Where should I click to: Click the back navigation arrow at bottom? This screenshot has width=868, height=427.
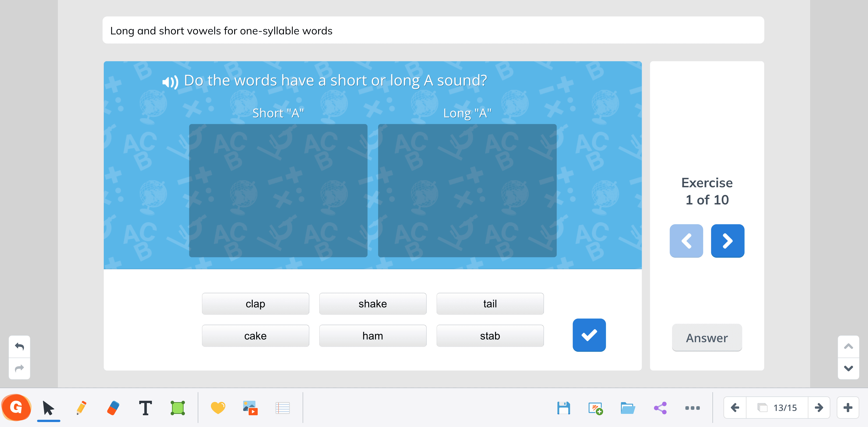point(735,409)
